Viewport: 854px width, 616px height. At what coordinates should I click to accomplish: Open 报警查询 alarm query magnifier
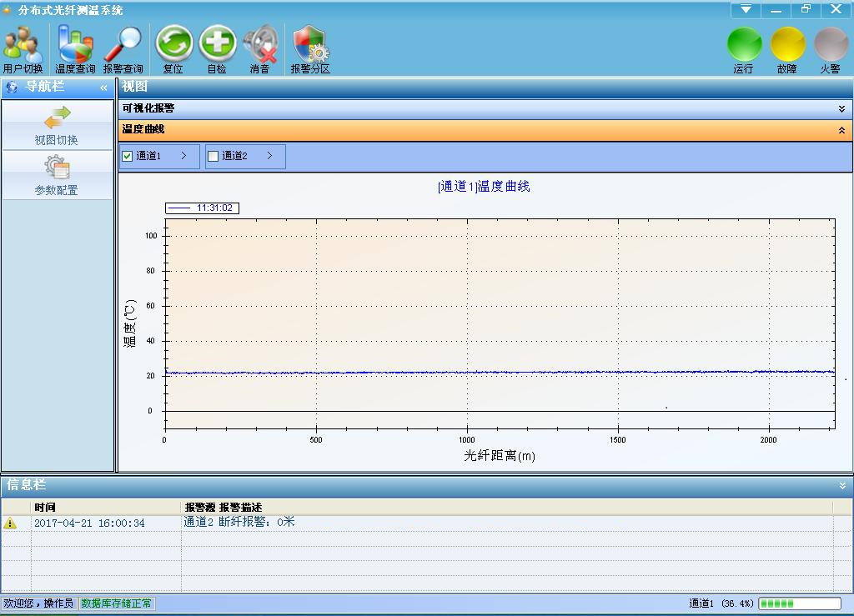[123, 46]
